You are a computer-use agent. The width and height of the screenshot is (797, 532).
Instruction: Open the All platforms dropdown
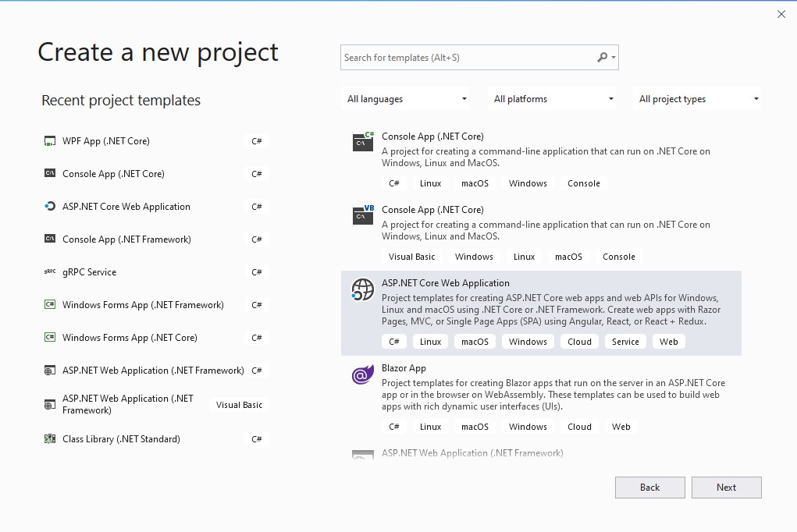pyautogui.click(x=552, y=98)
